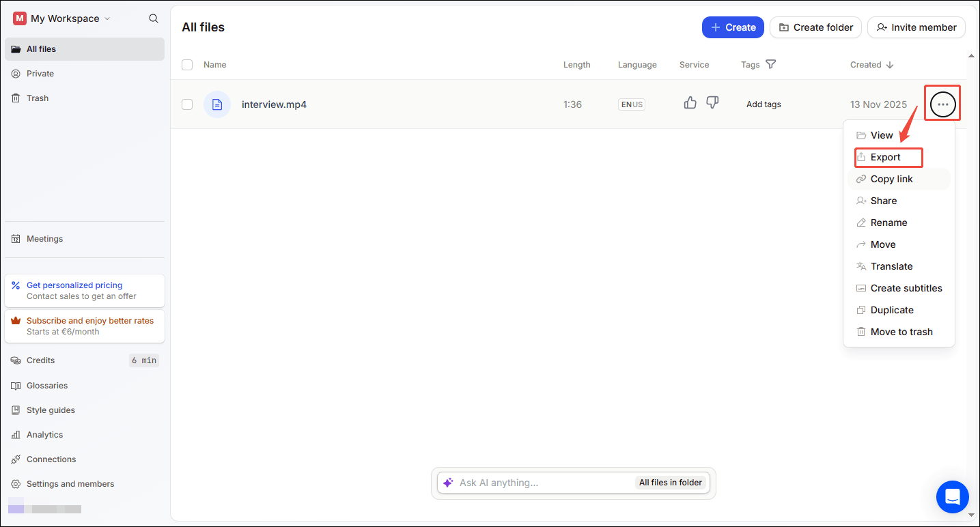This screenshot has width=980, height=527.
Task: Click the Get personalized pricing link
Action: [x=74, y=285]
